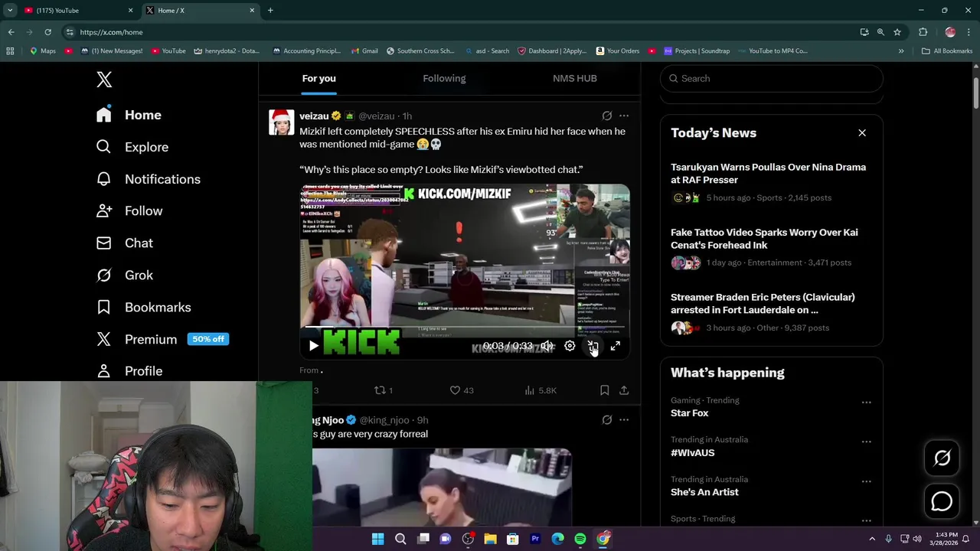Mute the video with the speaker icon

pos(547,346)
